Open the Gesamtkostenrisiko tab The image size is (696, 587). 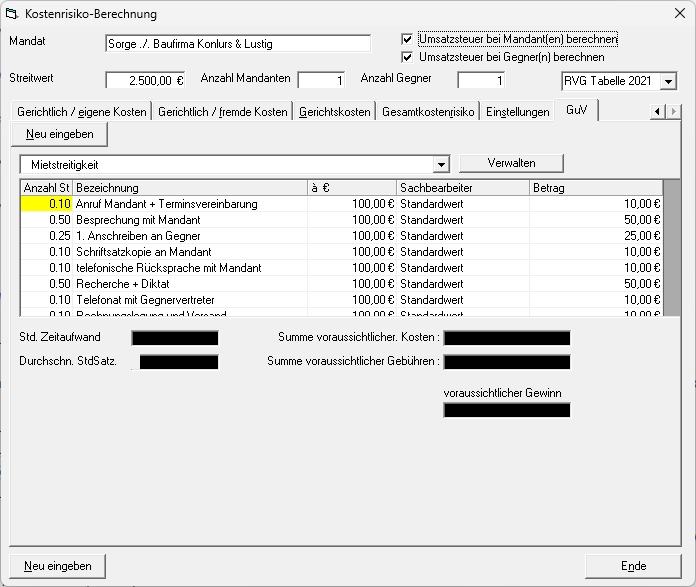coord(428,111)
